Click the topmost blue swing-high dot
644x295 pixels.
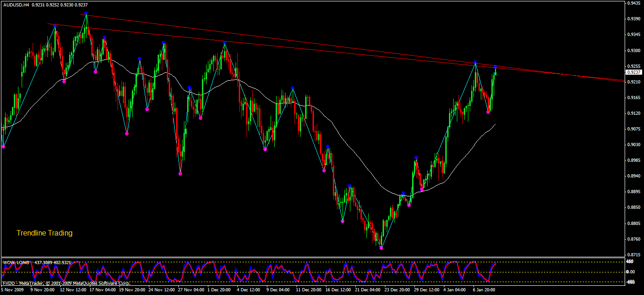pyautogui.click(x=86, y=13)
